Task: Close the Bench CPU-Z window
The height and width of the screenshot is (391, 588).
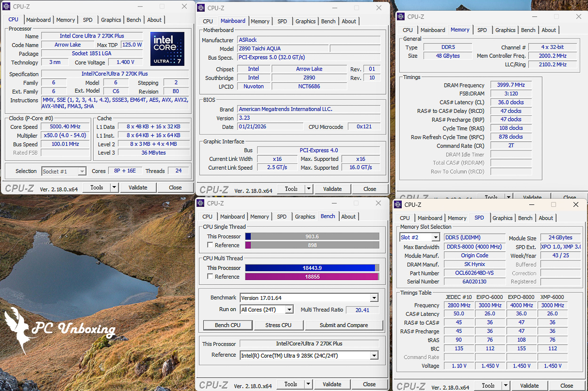Action: (378, 203)
